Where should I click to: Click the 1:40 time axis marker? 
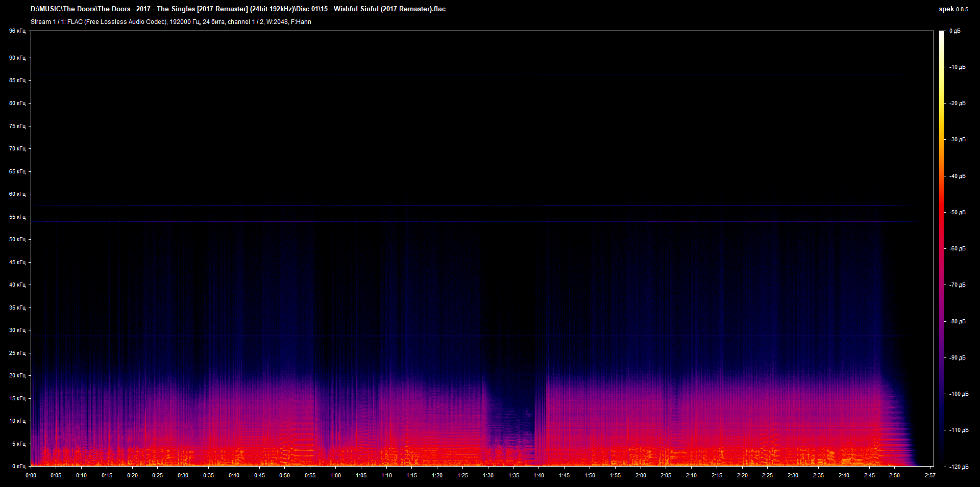[539, 475]
